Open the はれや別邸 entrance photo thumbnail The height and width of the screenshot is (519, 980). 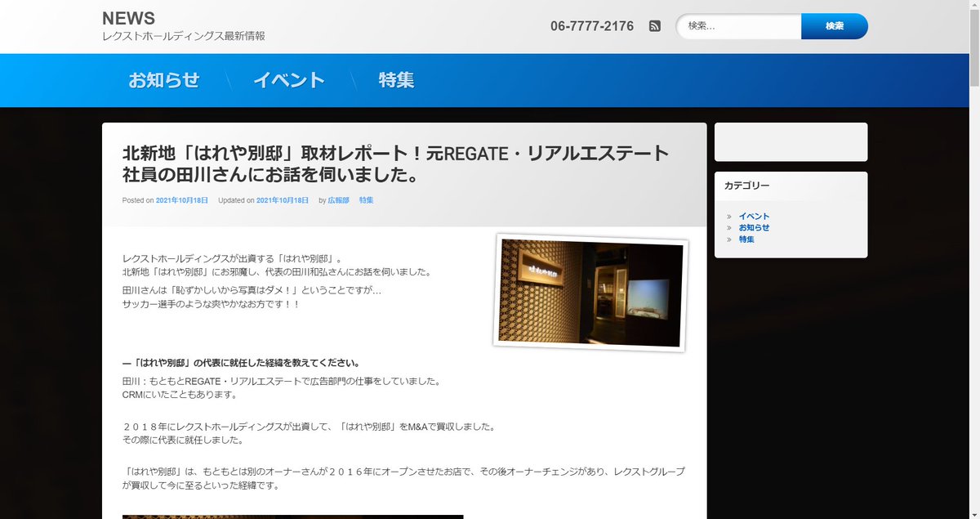[x=592, y=293]
